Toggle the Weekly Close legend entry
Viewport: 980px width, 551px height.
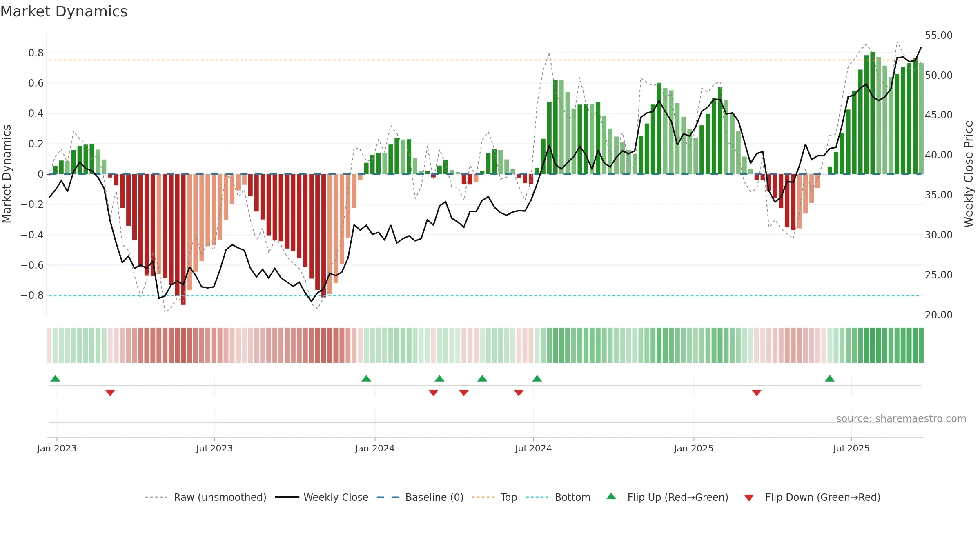point(322,497)
